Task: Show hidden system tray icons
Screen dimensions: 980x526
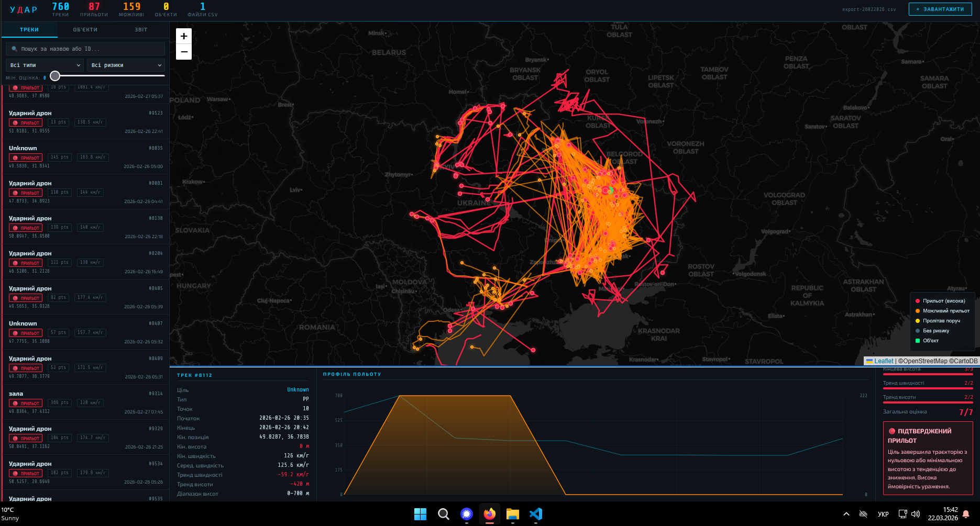Action: tap(846, 514)
